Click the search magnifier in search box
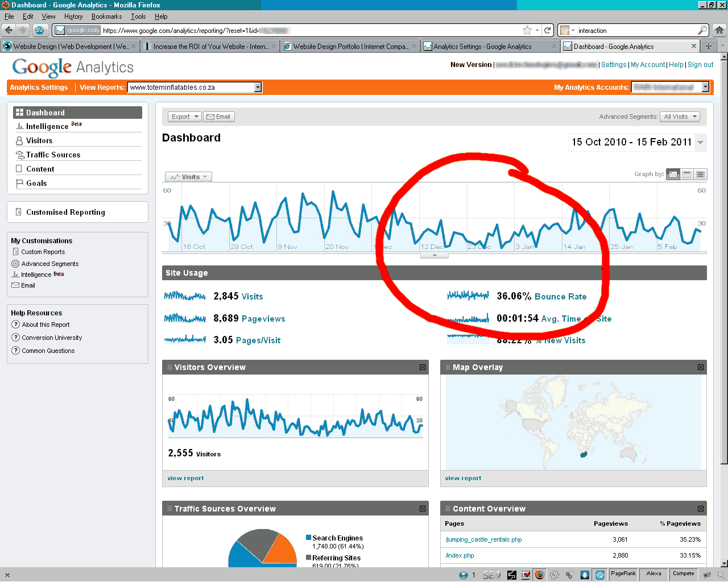Image resolution: width=728 pixels, height=582 pixels. pos(702,30)
